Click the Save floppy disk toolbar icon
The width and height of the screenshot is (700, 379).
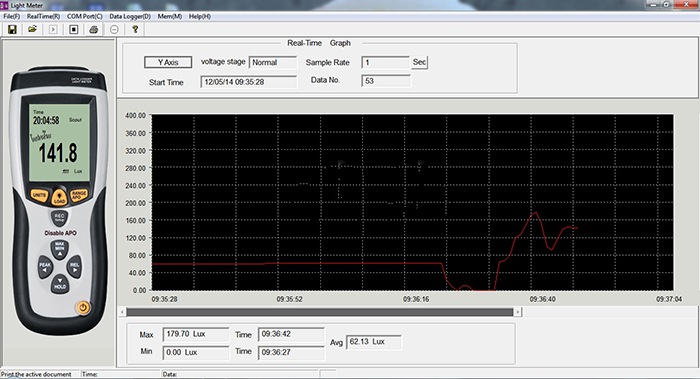[12, 29]
